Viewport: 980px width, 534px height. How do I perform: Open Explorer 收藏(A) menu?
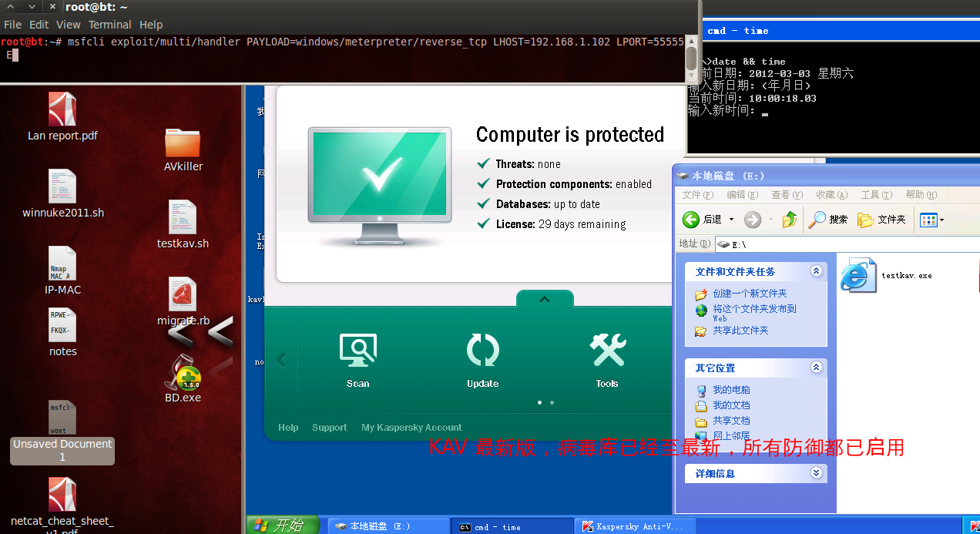click(x=832, y=195)
